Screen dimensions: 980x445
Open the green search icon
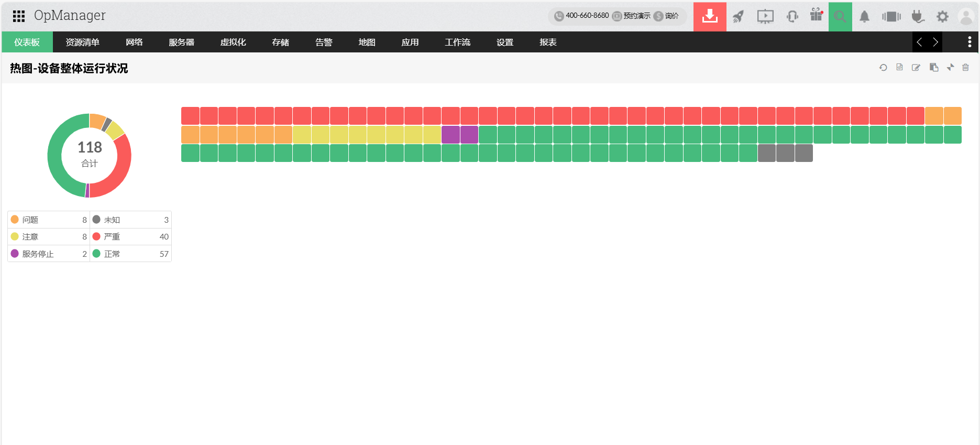pyautogui.click(x=840, y=16)
